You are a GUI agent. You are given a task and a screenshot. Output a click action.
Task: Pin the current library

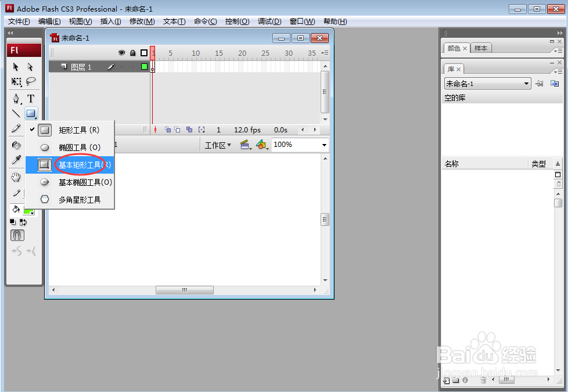click(x=539, y=84)
